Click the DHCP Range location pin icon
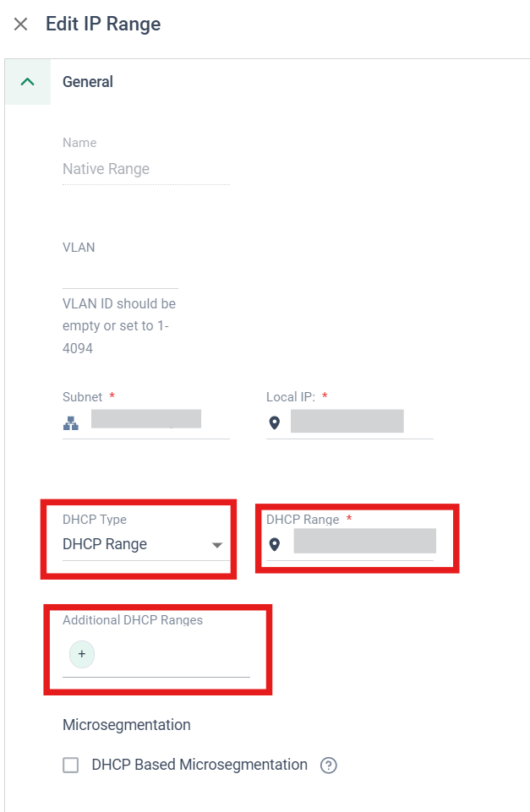The image size is (530, 812). (x=275, y=544)
